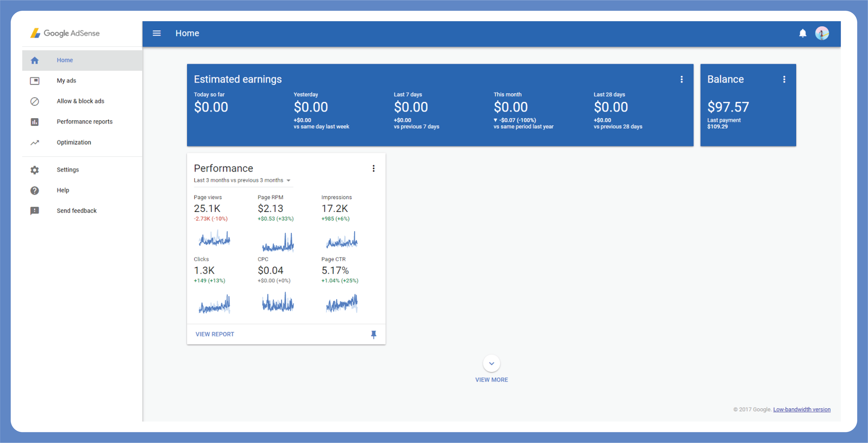The image size is (868, 443).
Task: Click the +1.04% (+25%) change text
Action: tap(340, 281)
